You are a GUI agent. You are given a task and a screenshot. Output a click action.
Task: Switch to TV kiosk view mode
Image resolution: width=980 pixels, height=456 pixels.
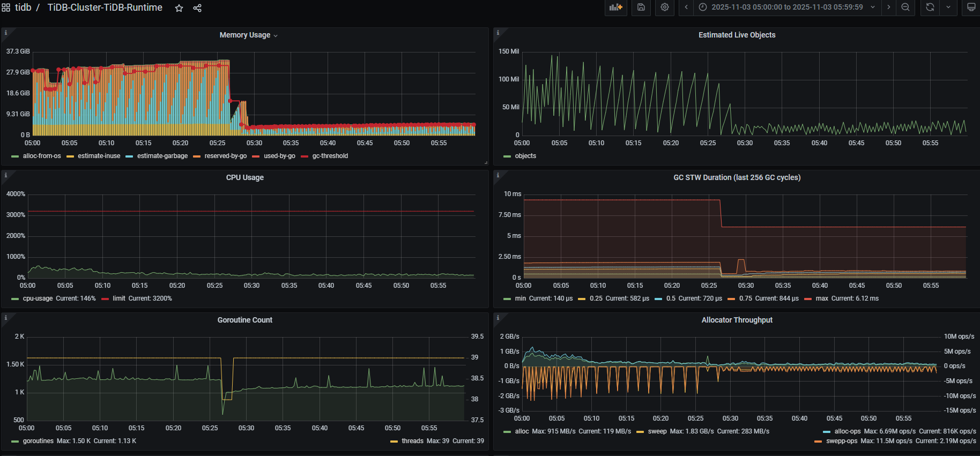point(971,8)
